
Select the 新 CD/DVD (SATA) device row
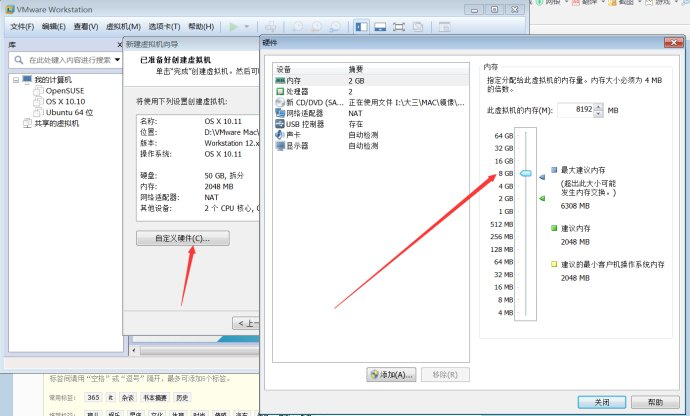(x=371, y=103)
